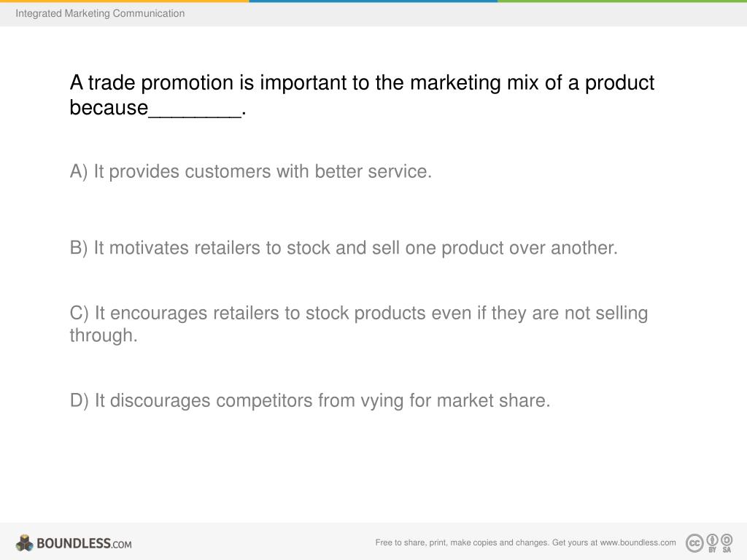Screen dimensions: 747x560
Task: Click the green segment of top bar
Action: pyautogui.click(x=622, y=1)
